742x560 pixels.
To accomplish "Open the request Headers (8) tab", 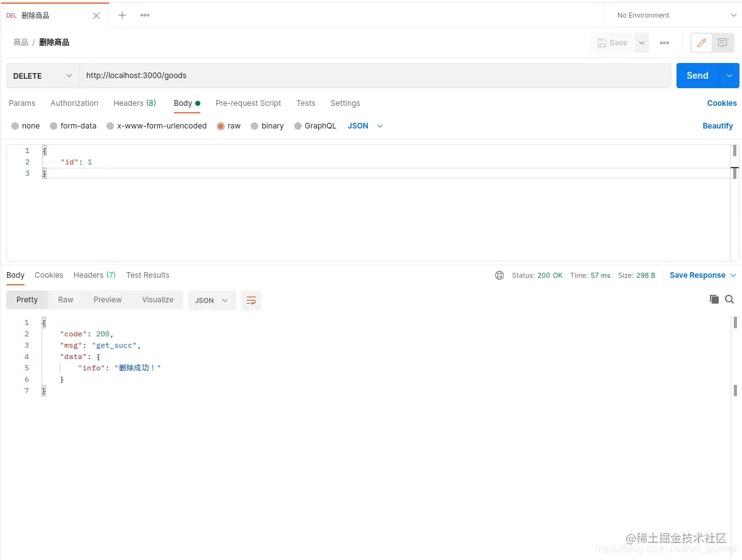I will (x=134, y=103).
